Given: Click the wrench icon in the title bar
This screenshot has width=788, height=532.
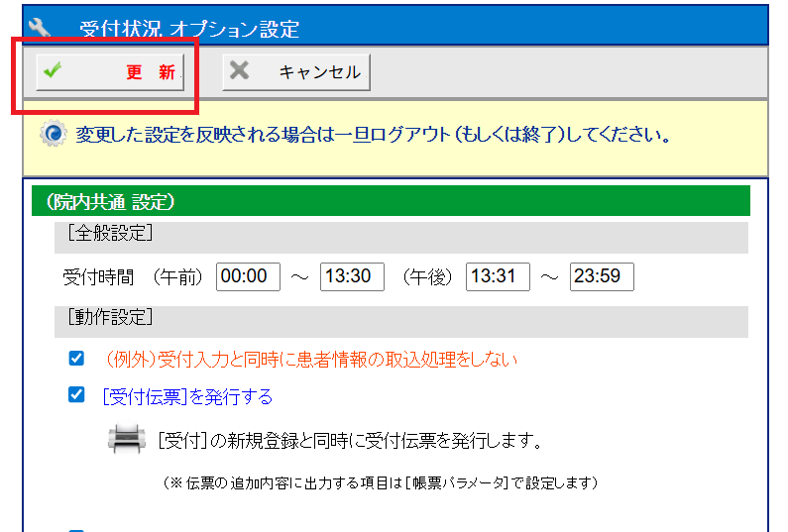Looking at the screenshot, I should click(x=42, y=27).
